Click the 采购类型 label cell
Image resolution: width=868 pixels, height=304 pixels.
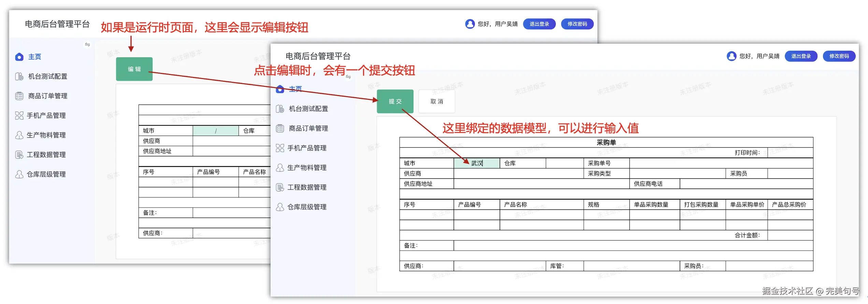tap(607, 173)
